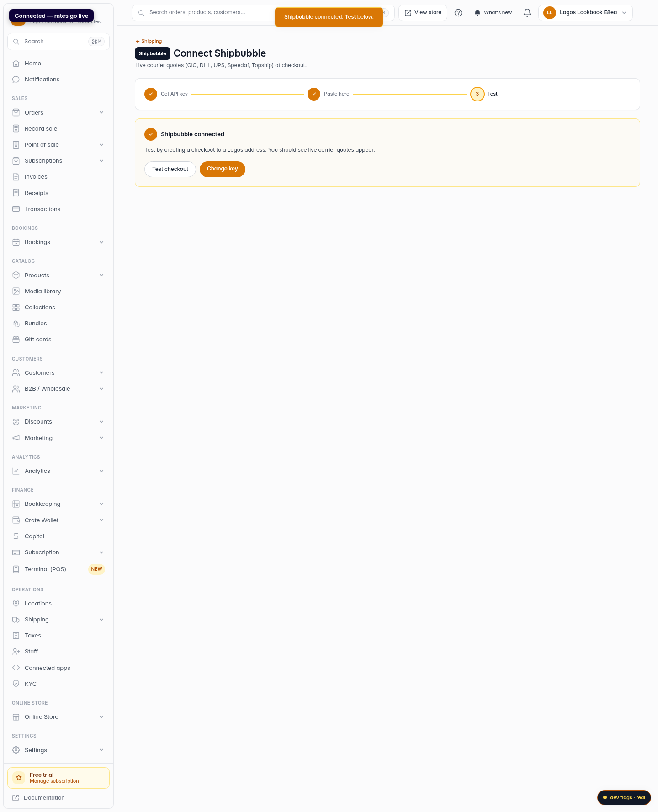Expand the Crate Wallet submenu
Image resolution: width=658 pixels, height=812 pixels.
click(x=101, y=520)
